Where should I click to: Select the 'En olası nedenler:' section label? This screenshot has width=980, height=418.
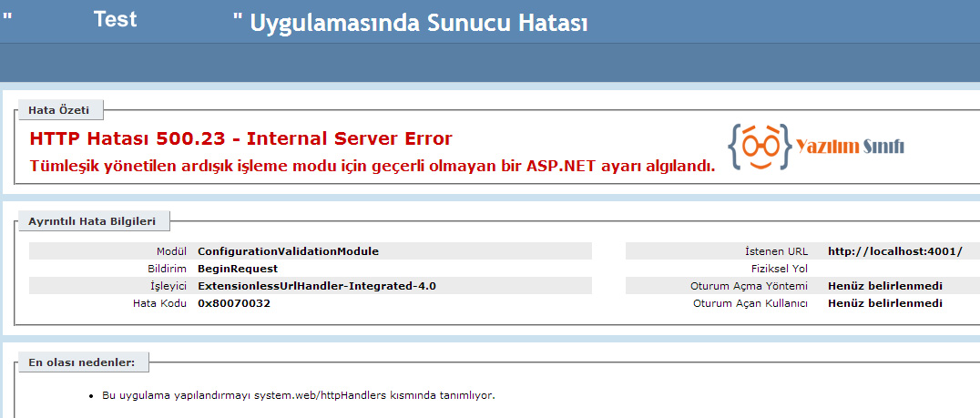pos(81,362)
